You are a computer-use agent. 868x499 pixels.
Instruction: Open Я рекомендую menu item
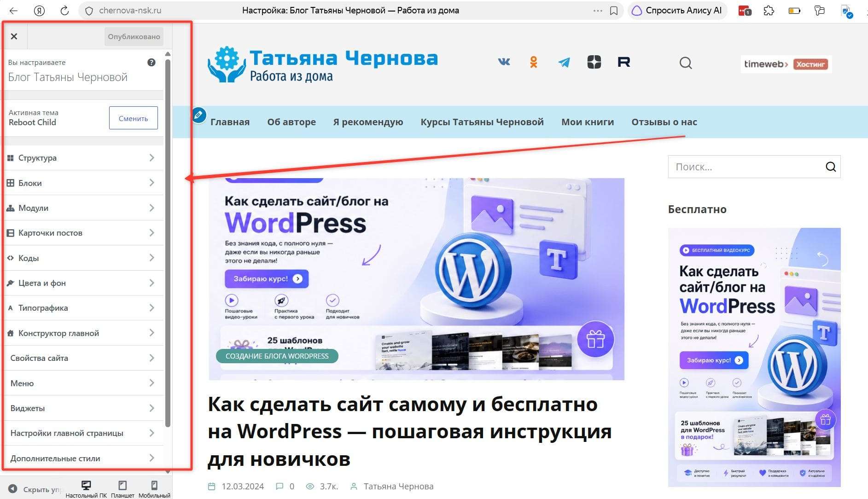[368, 122]
